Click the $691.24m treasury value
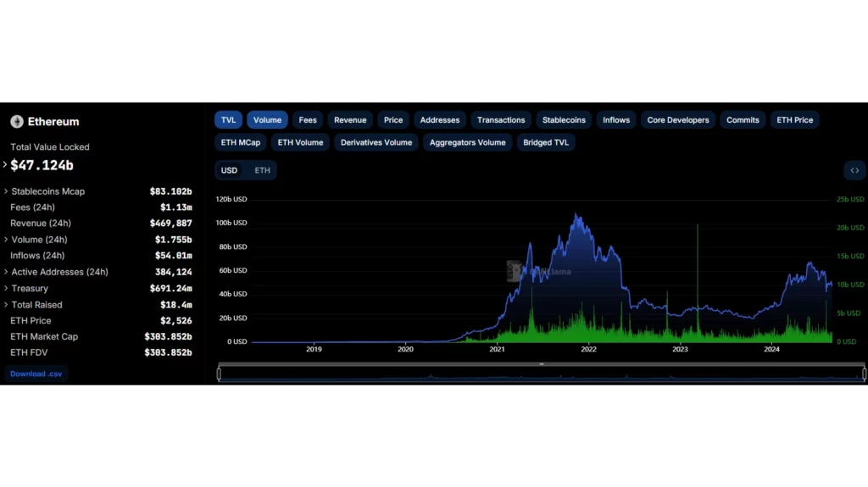This screenshot has width=868, height=487. pos(170,288)
